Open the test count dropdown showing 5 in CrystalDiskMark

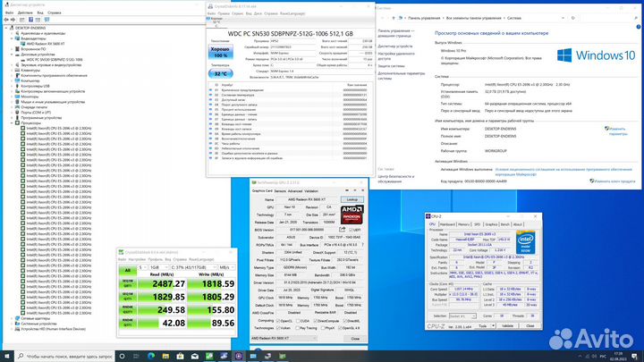click(x=142, y=267)
